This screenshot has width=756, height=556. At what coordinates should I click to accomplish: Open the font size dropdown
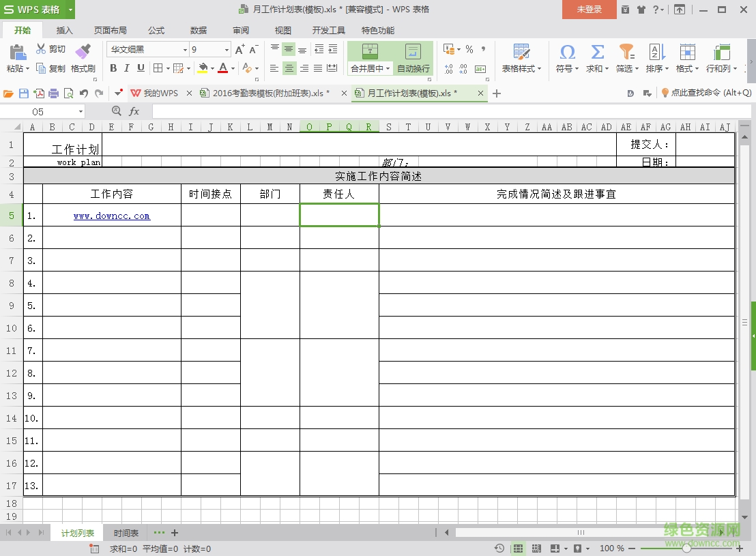coord(227,50)
